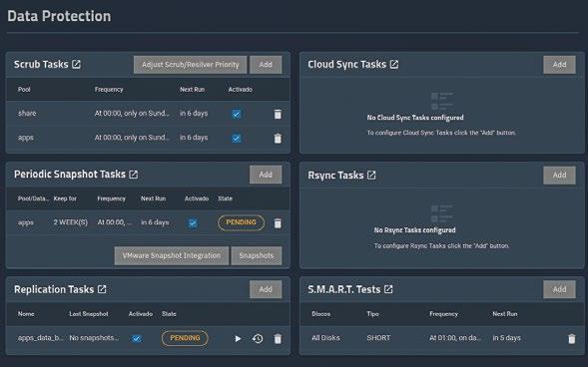Viewport: 588px width, 367px height.
Task: Click SHORT test type cell
Action: tap(378, 338)
